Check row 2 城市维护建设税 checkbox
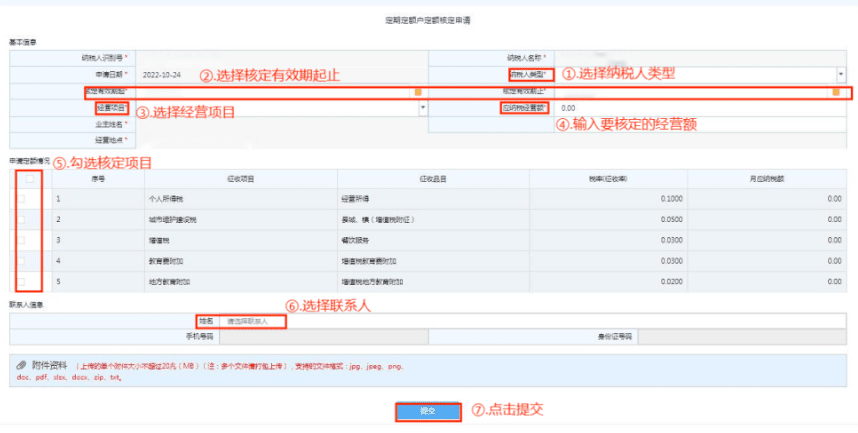 click(21, 220)
